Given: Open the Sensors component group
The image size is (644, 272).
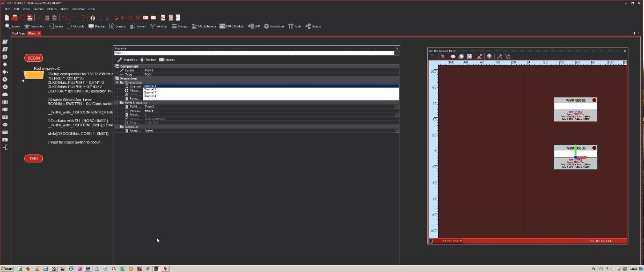Looking at the screenshot, I should click(118, 26).
